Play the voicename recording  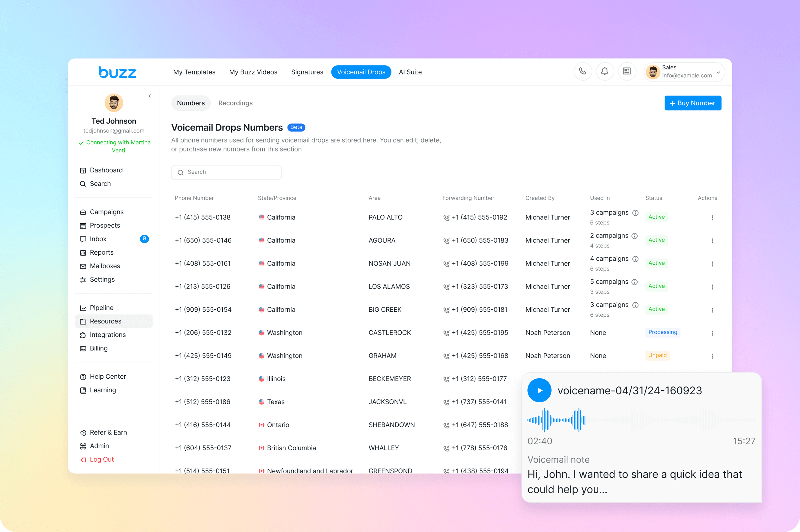tap(539, 390)
